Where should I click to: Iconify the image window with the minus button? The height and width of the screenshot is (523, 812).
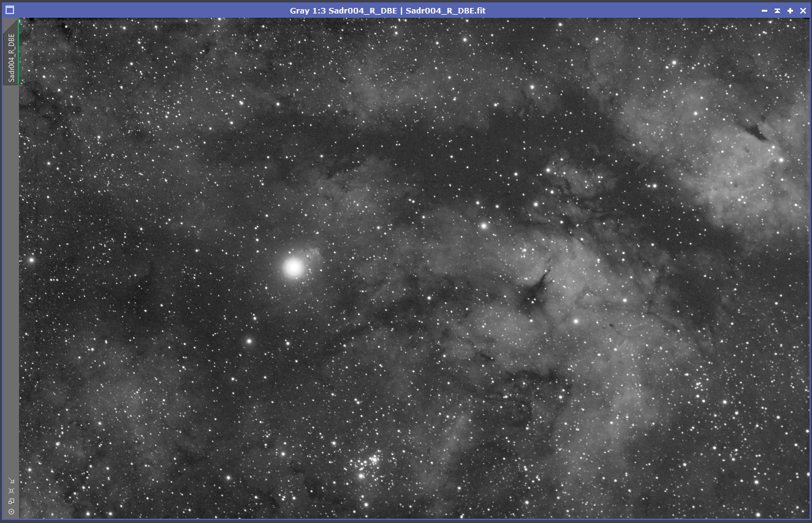coord(764,10)
